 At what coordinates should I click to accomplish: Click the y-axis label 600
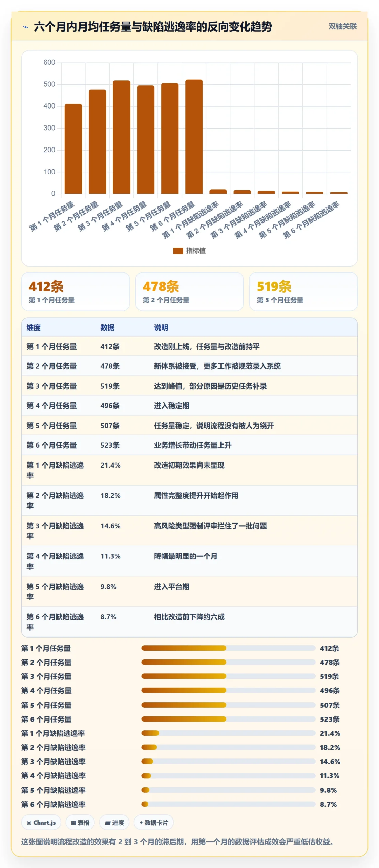point(49,62)
